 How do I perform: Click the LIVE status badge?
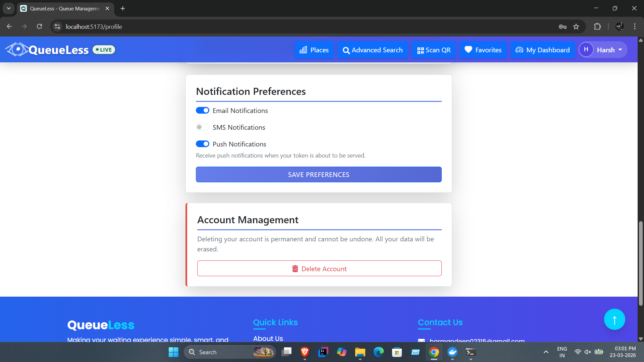(x=104, y=50)
